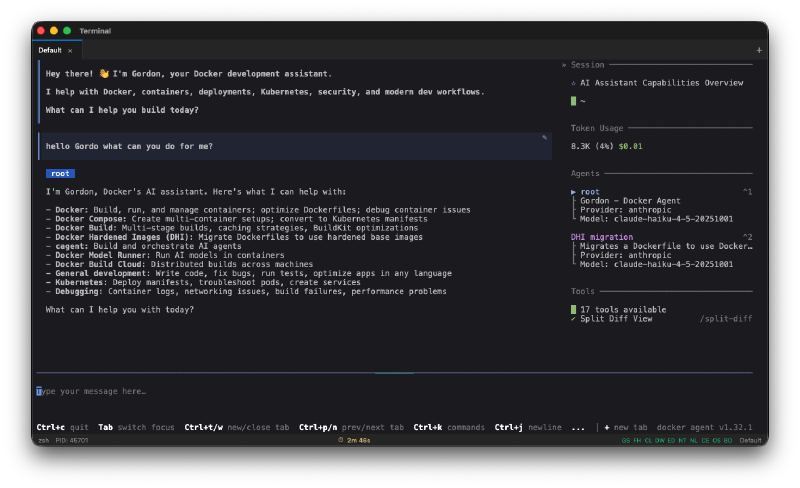800x488 pixels.
Task: Click the /split-diff command hint
Action: pyautogui.click(x=726, y=319)
